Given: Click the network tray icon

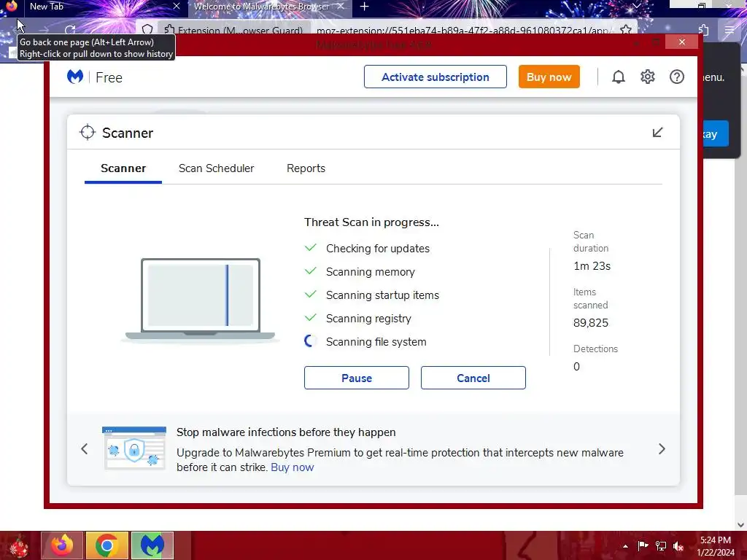Looking at the screenshot, I should click(x=661, y=545).
